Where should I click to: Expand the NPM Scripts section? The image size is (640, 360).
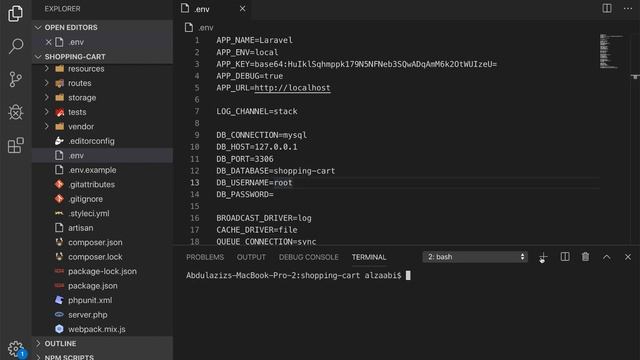pyautogui.click(x=102, y=356)
